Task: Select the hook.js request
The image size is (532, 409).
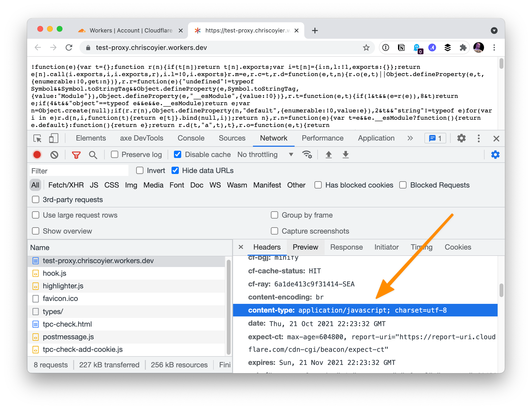Action: pos(55,273)
